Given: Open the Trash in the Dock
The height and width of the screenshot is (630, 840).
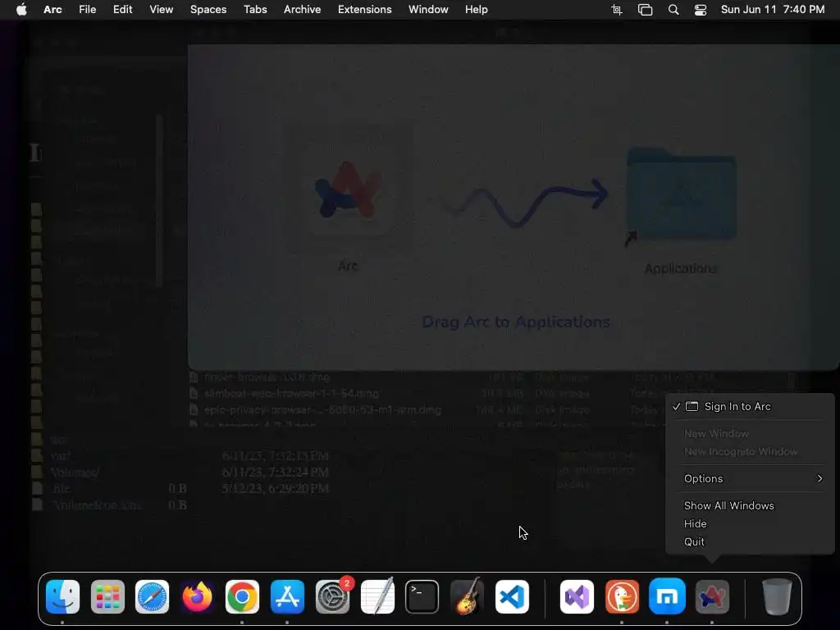Looking at the screenshot, I should (x=777, y=597).
